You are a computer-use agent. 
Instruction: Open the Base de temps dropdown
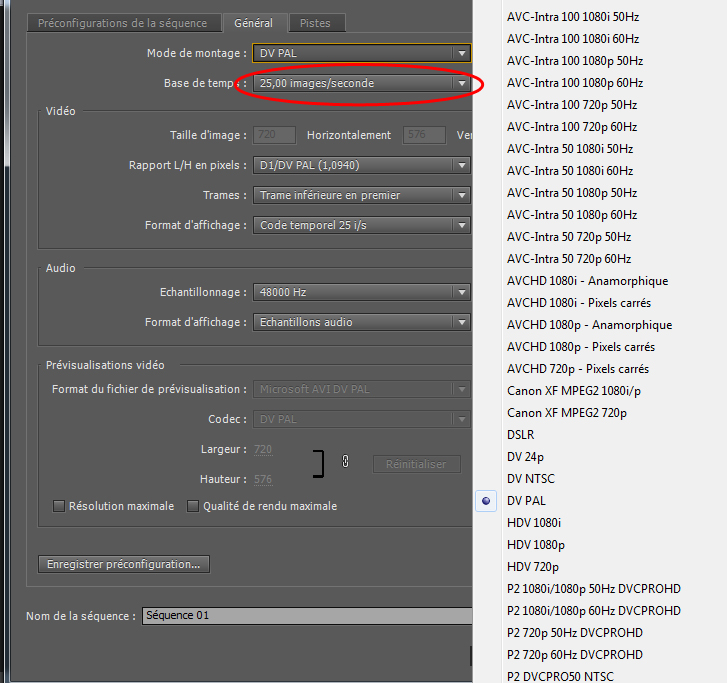pyautogui.click(x=362, y=83)
